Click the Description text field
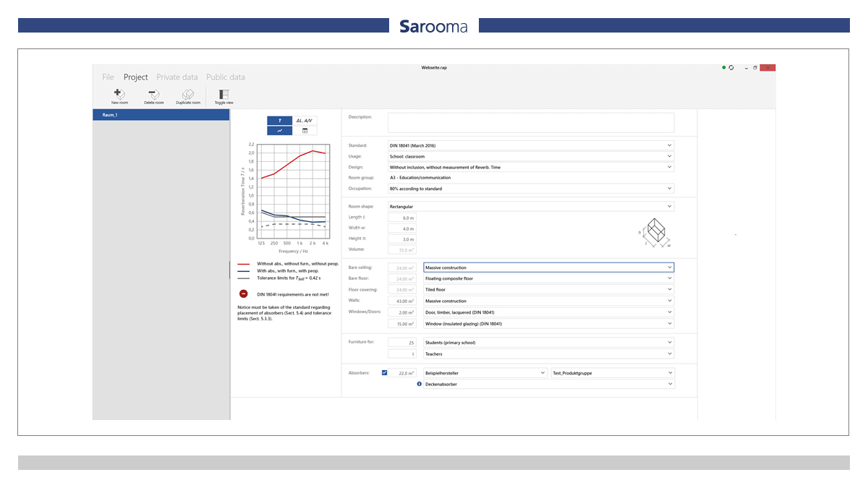Image resolution: width=868 pixels, height=488 pixels. 530,122
